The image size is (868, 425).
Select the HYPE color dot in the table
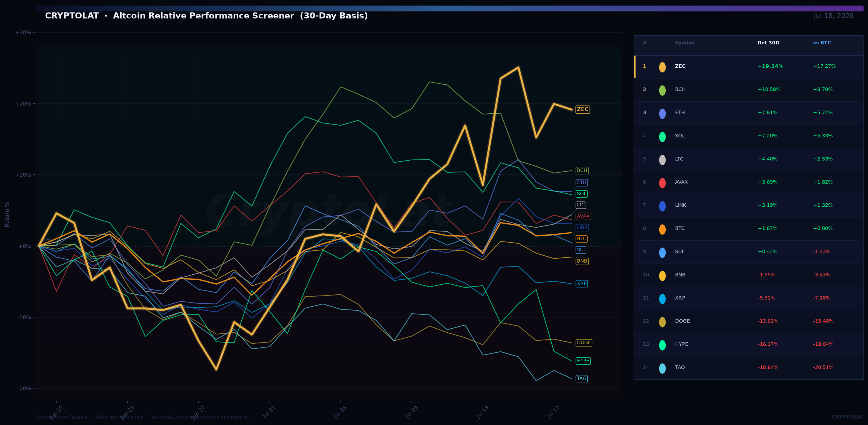pos(662,345)
